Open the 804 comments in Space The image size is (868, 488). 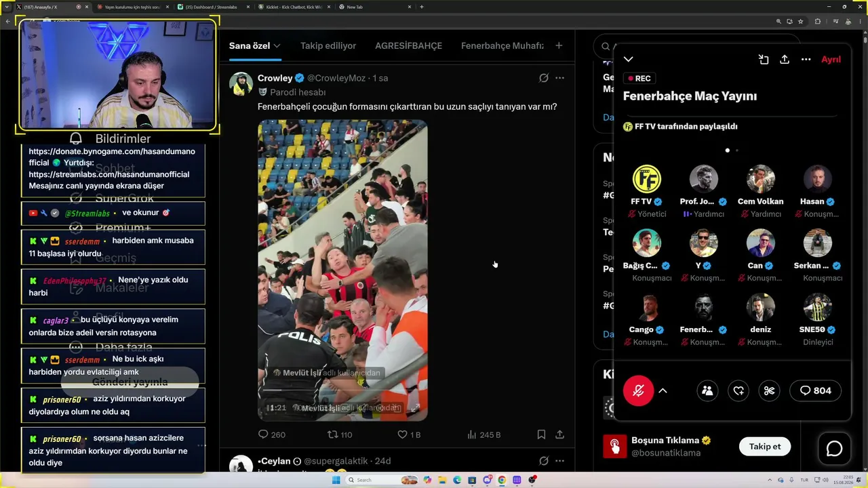pyautogui.click(x=816, y=390)
